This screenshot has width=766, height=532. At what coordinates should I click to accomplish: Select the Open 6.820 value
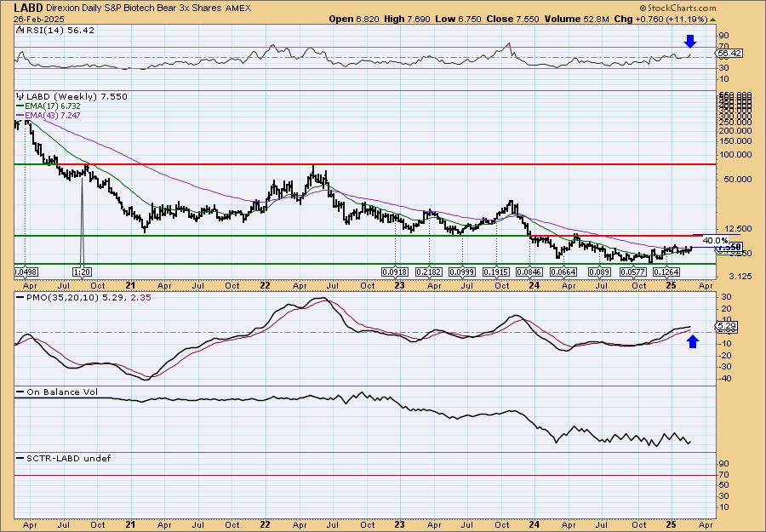click(352, 19)
